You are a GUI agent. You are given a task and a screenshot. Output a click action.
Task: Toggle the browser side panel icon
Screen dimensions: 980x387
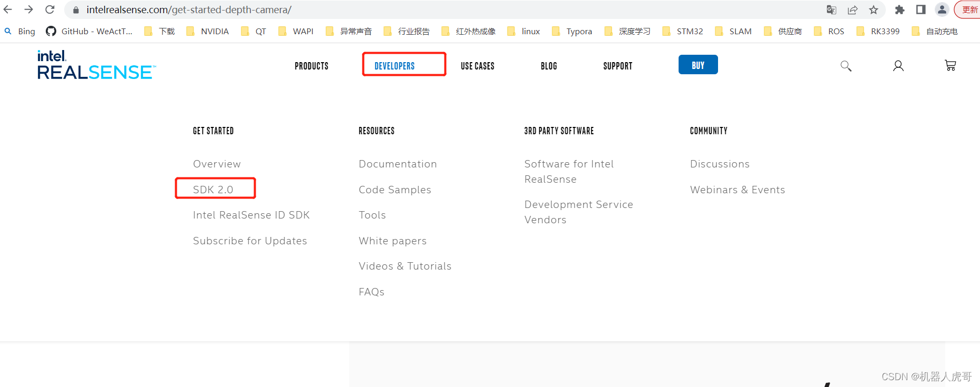point(921,9)
